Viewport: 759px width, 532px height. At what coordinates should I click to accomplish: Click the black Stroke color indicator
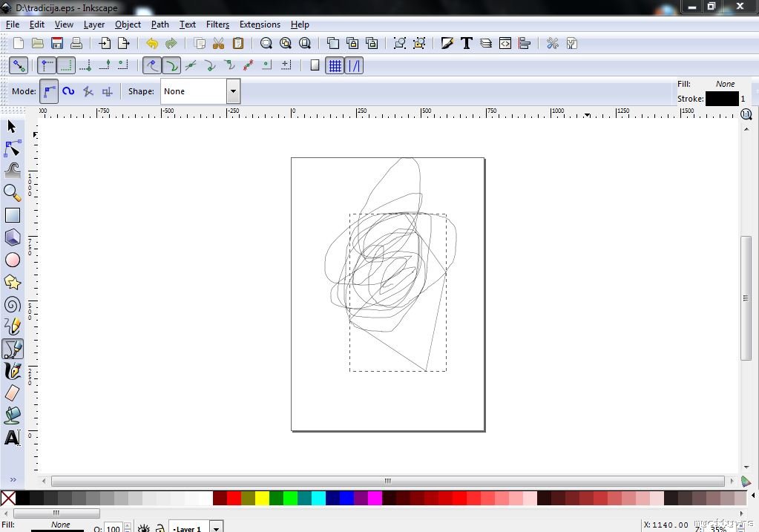[x=721, y=99]
